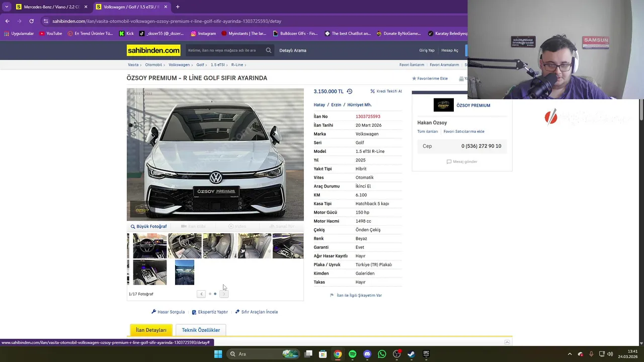Open Discord from the taskbar

[367, 354]
